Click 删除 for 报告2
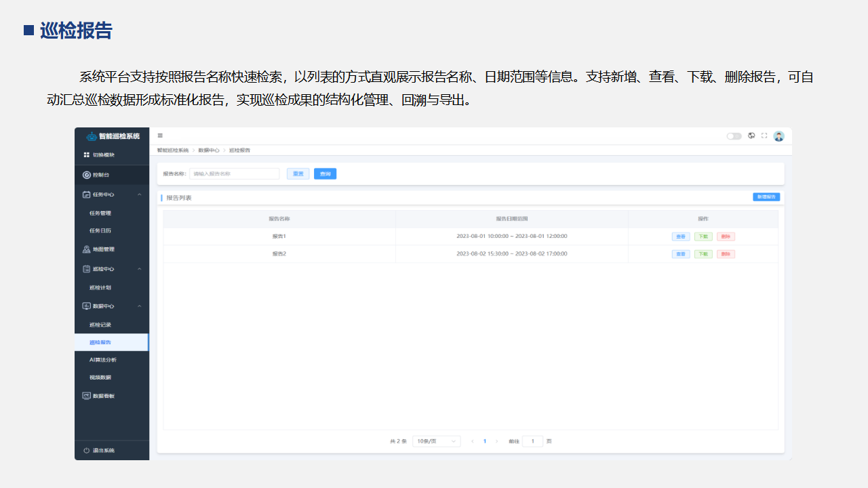Image resolution: width=868 pixels, height=488 pixels. pyautogui.click(x=726, y=254)
